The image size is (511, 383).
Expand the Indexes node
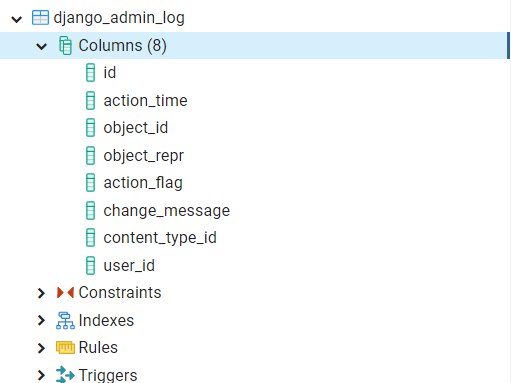coord(41,320)
